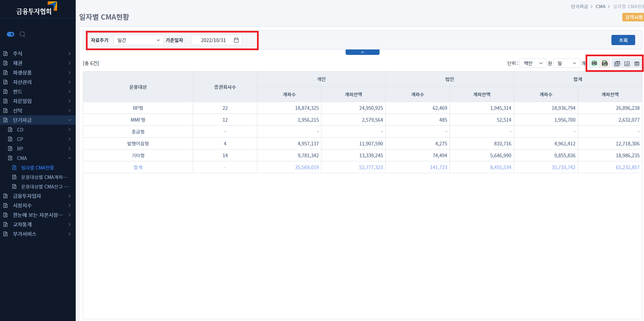Open 운용대상별 CMA계좌 page link
The image size is (644, 321).
coord(44,177)
